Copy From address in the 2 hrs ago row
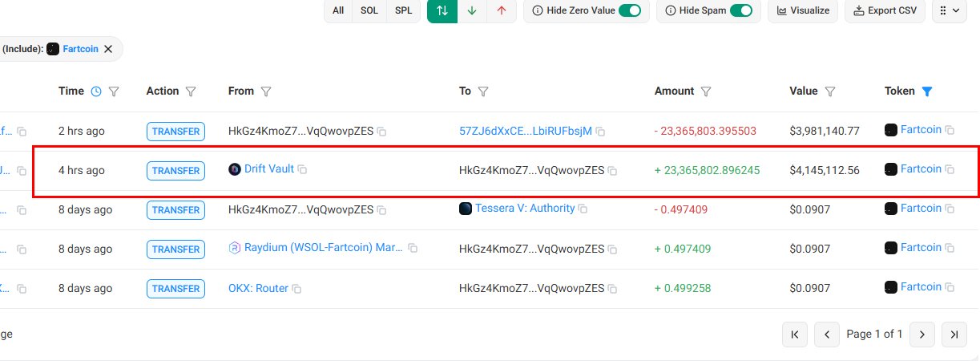 pyautogui.click(x=382, y=132)
